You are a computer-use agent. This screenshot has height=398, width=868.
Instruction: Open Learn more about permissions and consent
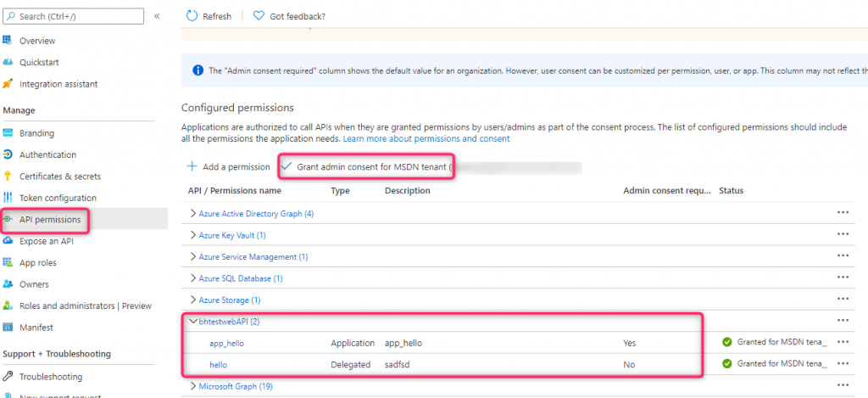click(426, 138)
